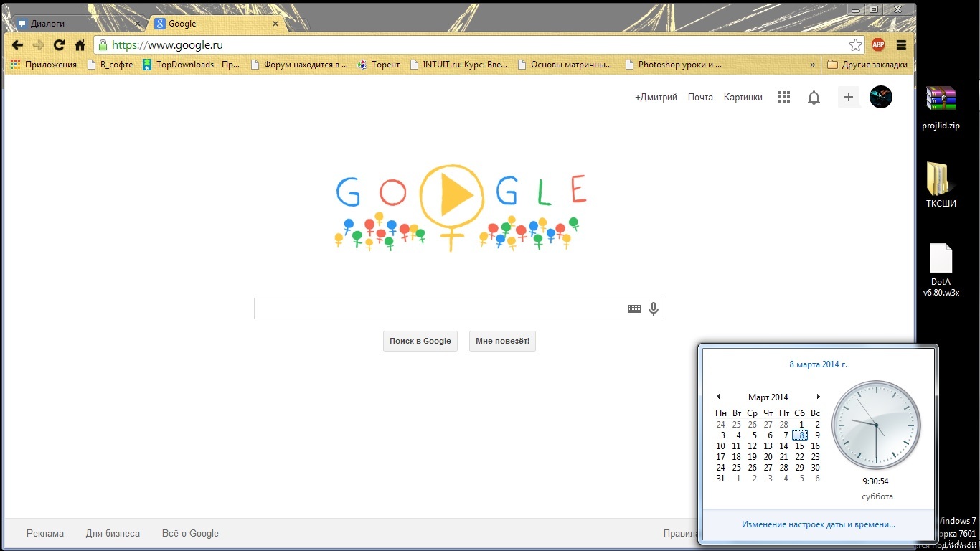The height and width of the screenshot is (551, 980).
Task: Click the 8 марта 2014 г. date link
Action: 818,364
